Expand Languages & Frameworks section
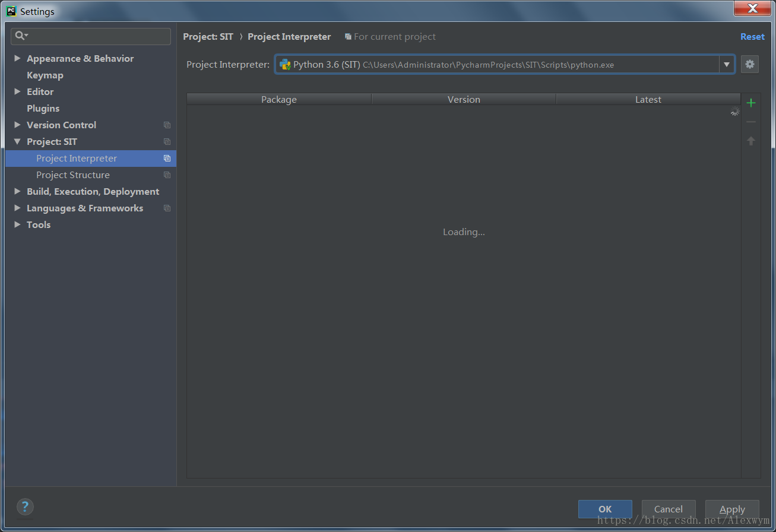 17,208
